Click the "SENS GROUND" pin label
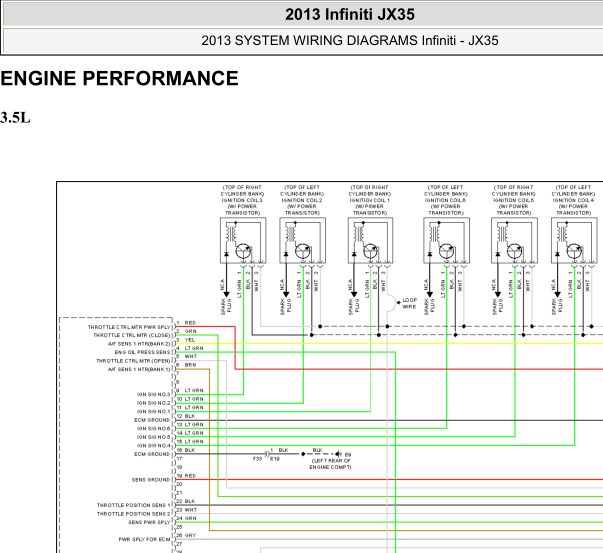Viewport: 603px width, 553px height. 151,480
